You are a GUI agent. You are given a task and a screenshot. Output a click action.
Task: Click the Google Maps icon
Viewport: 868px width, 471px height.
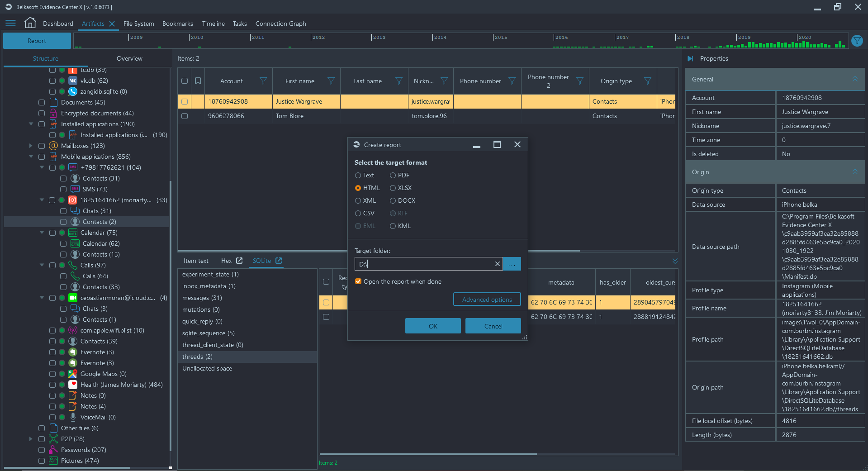pos(72,374)
